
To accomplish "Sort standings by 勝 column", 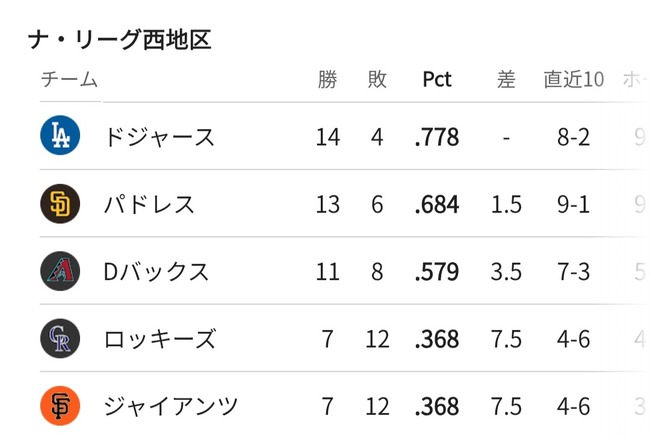I will (327, 79).
